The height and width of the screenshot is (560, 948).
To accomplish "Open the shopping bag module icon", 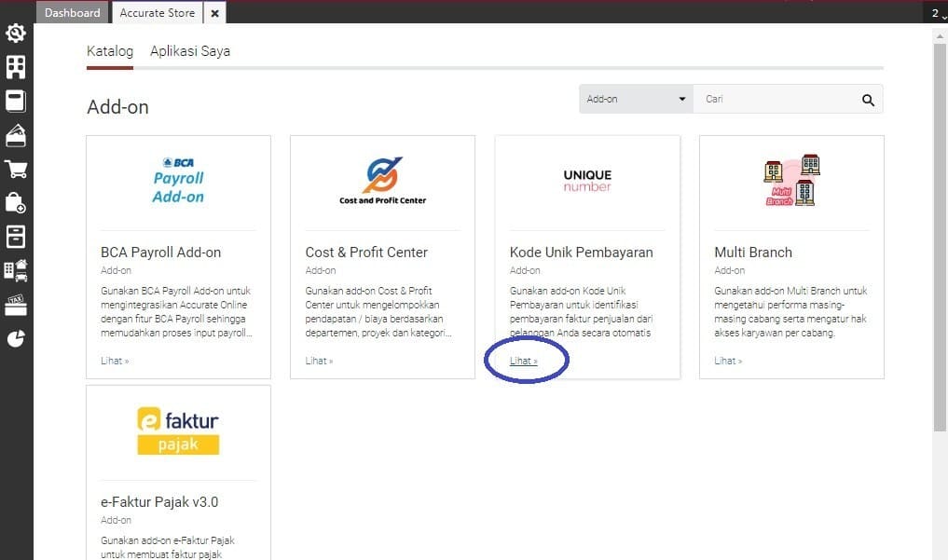I will (16, 202).
